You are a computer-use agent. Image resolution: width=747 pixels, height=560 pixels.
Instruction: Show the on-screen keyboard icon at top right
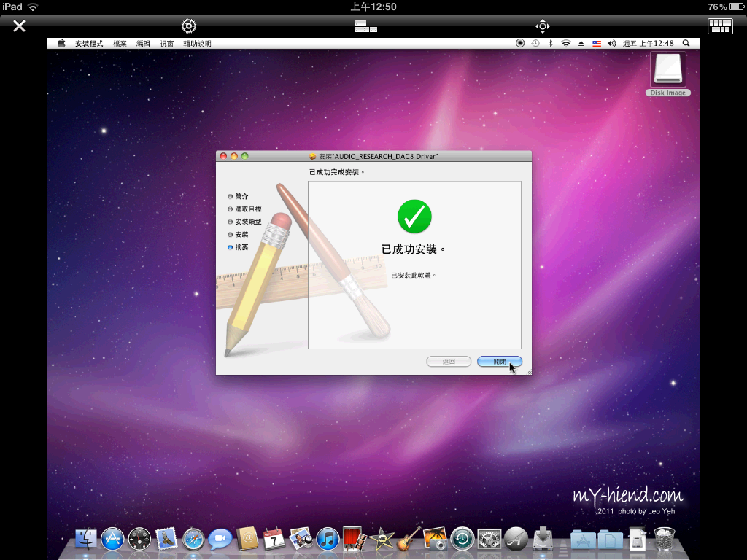tap(720, 26)
